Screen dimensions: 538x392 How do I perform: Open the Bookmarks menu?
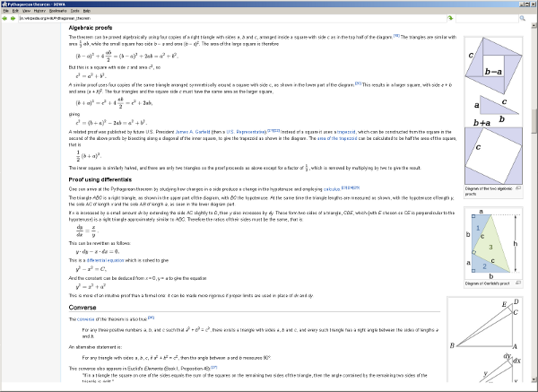click(57, 9)
